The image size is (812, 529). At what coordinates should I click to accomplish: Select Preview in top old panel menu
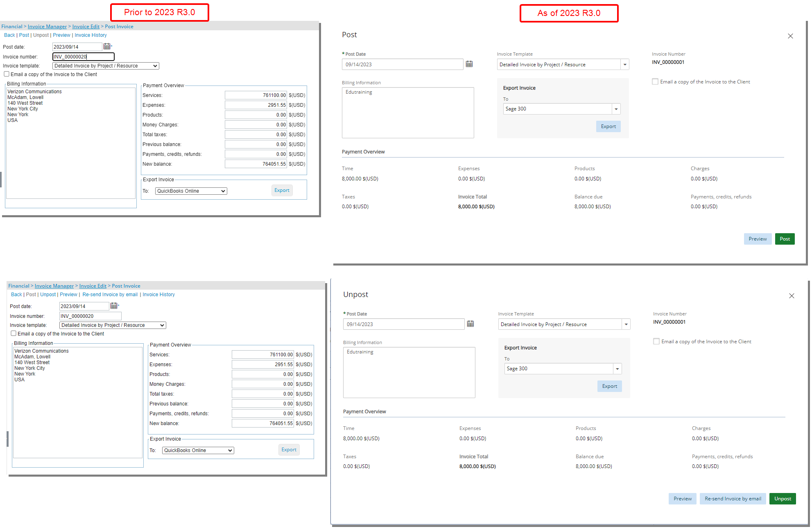(61, 35)
